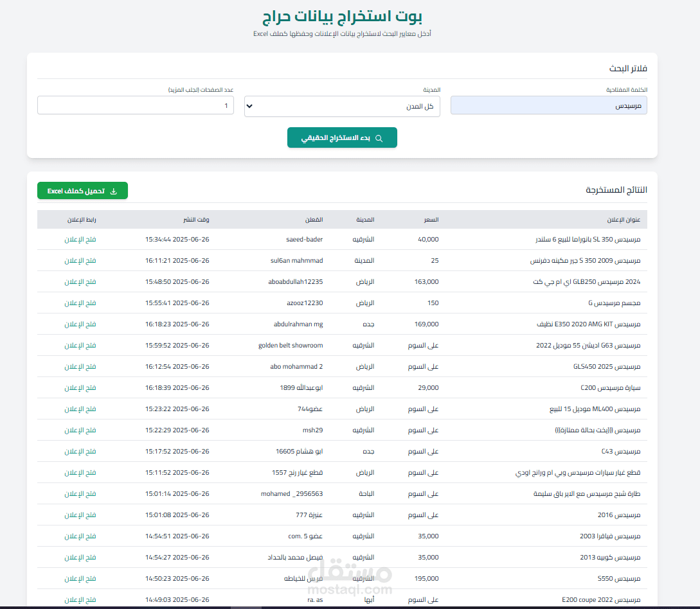Open the ad link for seller sul6an mahmmad
This screenshot has width=700, height=609.
click(x=80, y=261)
